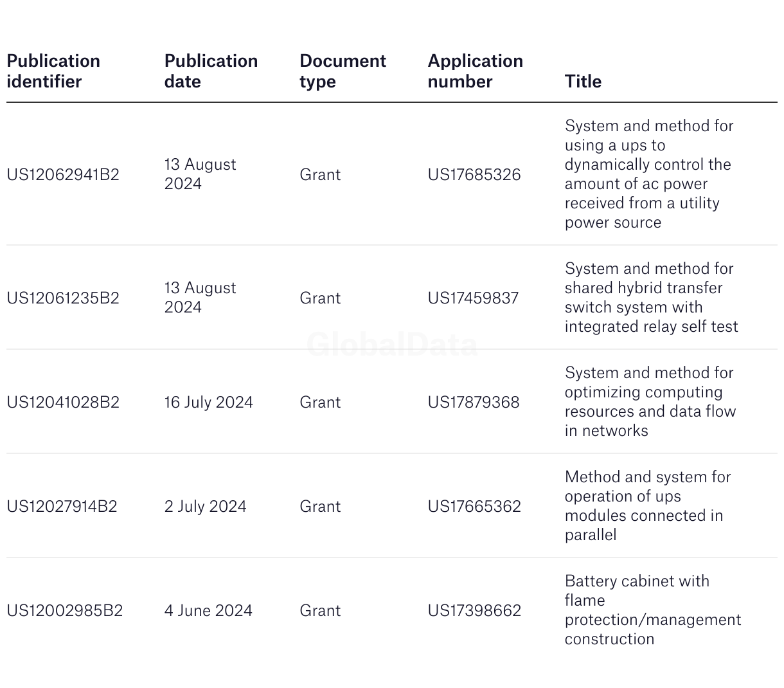Click the Publication date column header
Viewport: 784px width, 688px height.
click(x=211, y=71)
